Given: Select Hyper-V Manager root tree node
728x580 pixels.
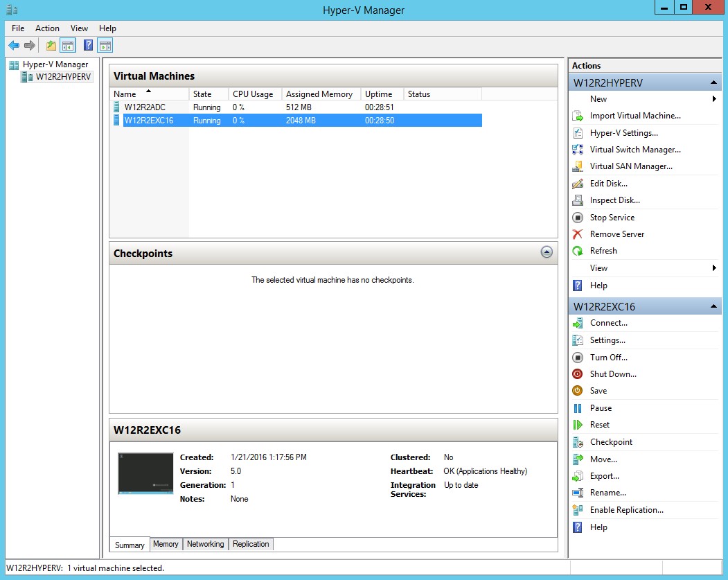Looking at the screenshot, I should tap(55, 64).
